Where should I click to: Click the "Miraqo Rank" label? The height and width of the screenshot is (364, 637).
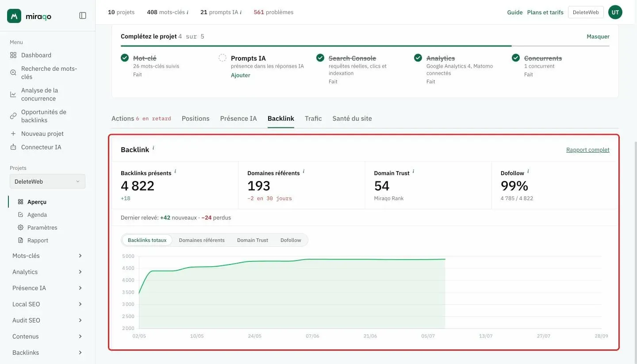(389, 199)
